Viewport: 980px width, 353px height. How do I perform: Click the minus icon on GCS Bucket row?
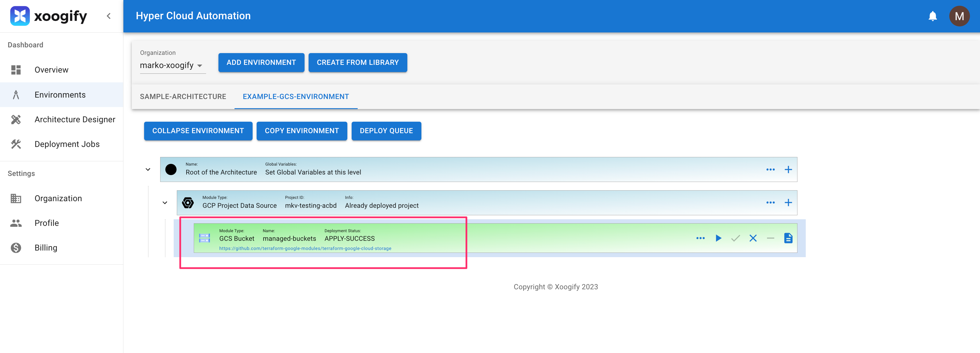(x=770, y=238)
